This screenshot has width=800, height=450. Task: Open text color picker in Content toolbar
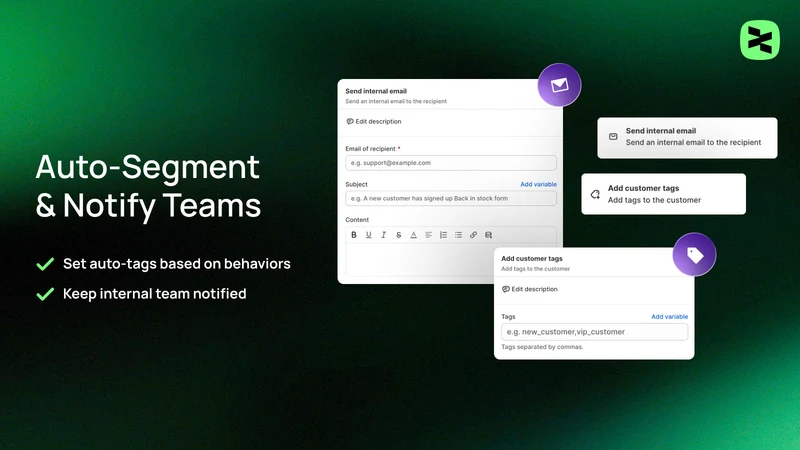coord(413,235)
